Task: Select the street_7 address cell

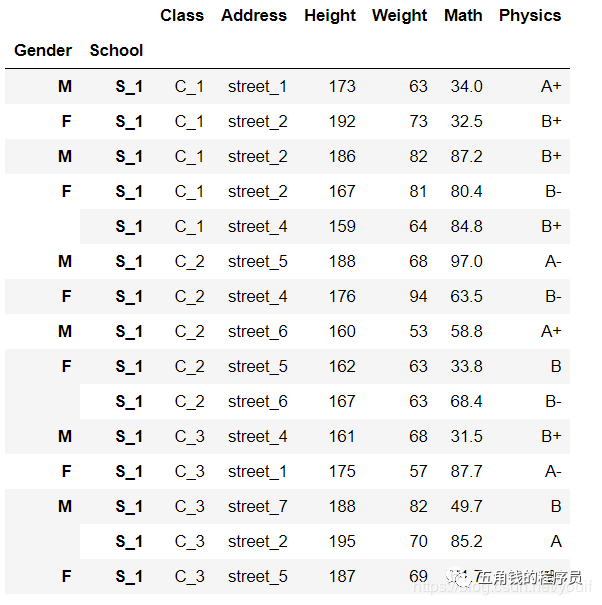Action: tap(257, 507)
